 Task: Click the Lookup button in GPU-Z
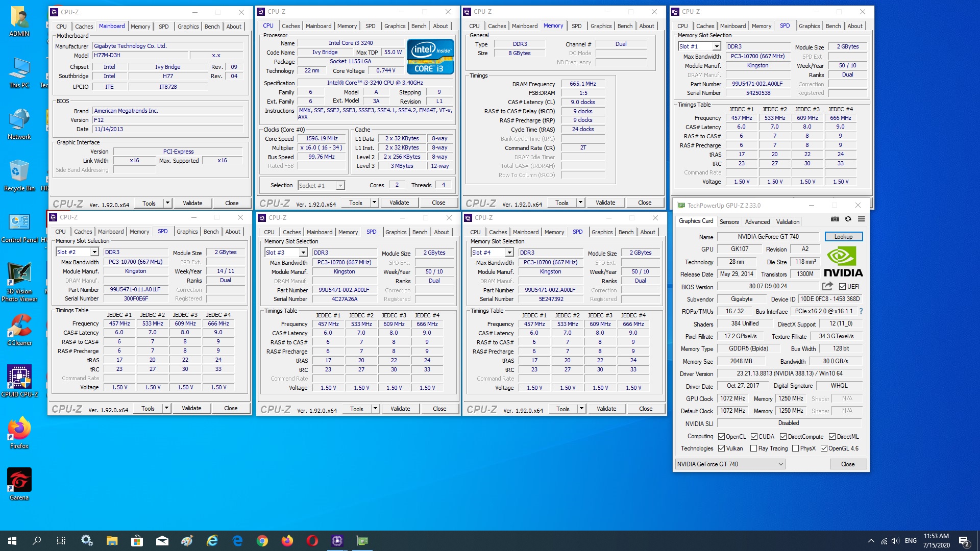pyautogui.click(x=843, y=237)
